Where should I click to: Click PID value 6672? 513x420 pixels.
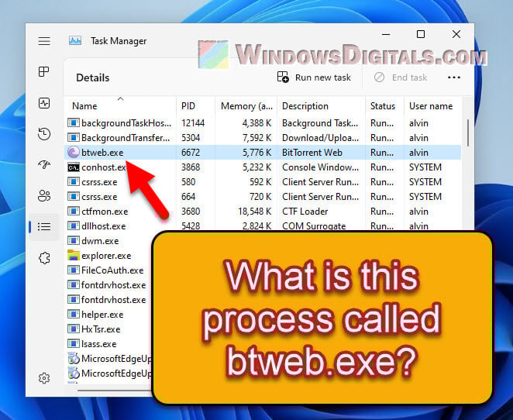191,153
